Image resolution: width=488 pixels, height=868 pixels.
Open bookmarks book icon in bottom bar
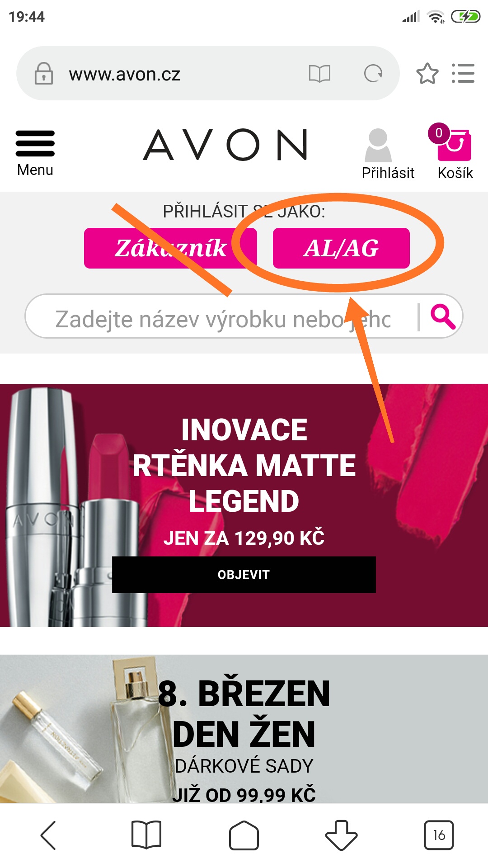pyautogui.click(x=146, y=835)
